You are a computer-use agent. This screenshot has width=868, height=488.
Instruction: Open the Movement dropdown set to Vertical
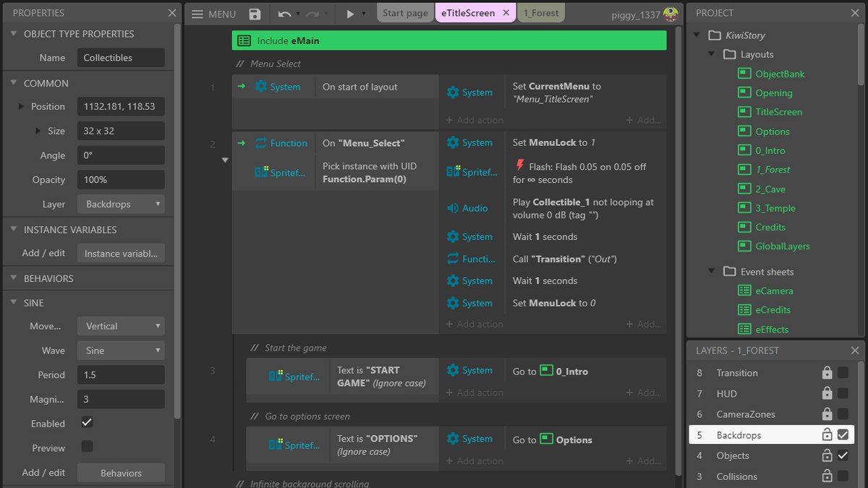pyautogui.click(x=121, y=326)
